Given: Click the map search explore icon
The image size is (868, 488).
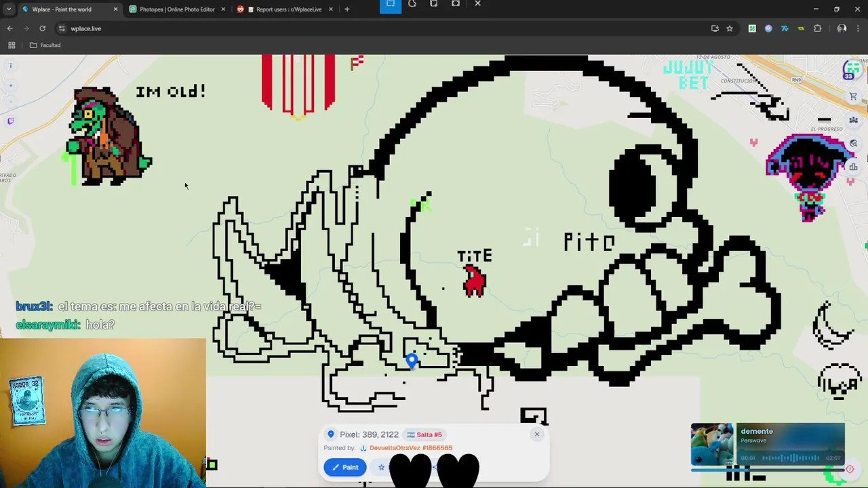Looking at the screenshot, I should coord(853,144).
